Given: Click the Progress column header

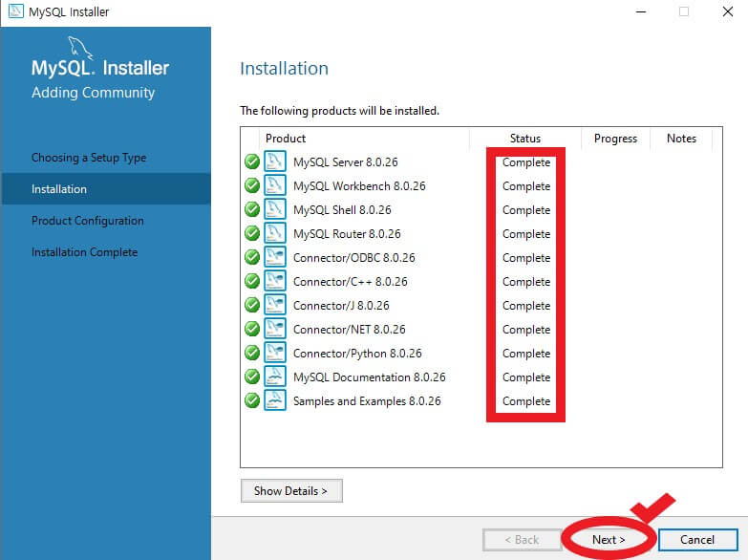Looking at the screenshot, I should click(x=615, y=139).
